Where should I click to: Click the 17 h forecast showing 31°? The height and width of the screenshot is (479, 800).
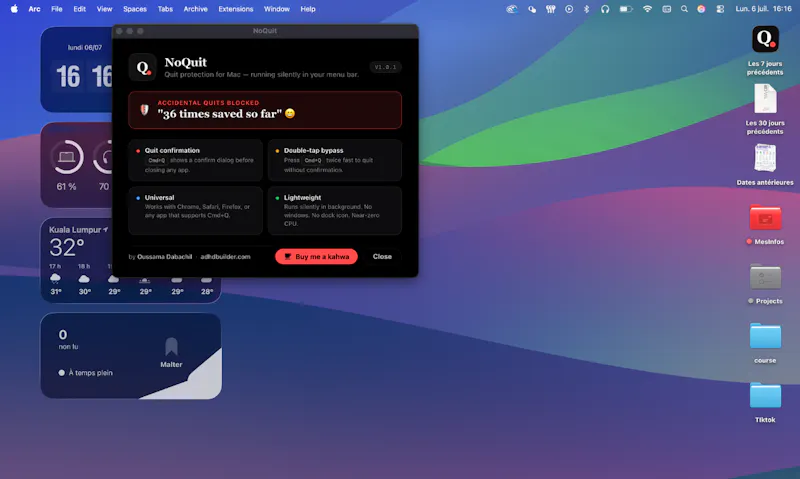[x=56, y=279]
